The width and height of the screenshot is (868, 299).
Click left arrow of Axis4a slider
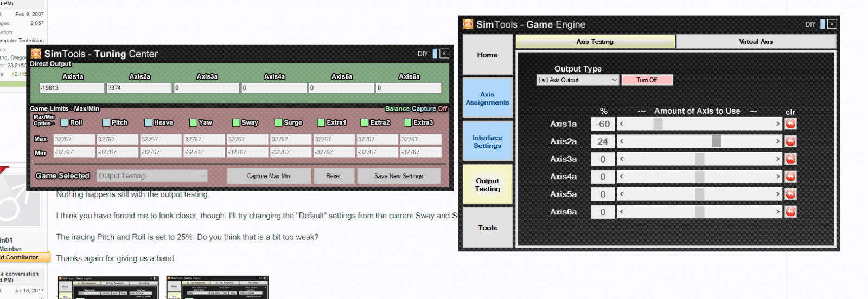pos(622,177)
